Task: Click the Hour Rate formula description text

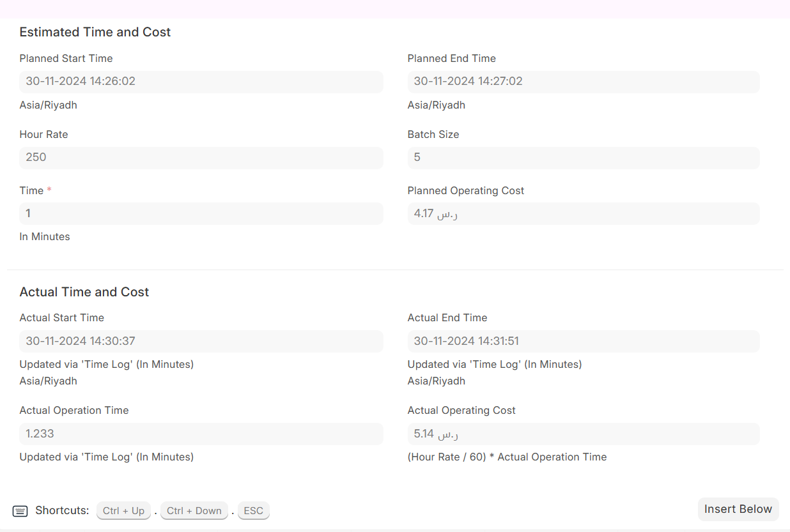Action: (507, 457)
